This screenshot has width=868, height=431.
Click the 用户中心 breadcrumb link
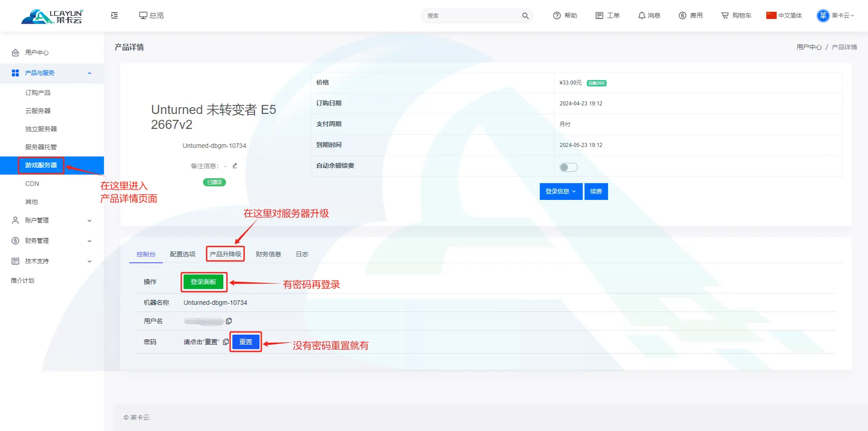809,47
